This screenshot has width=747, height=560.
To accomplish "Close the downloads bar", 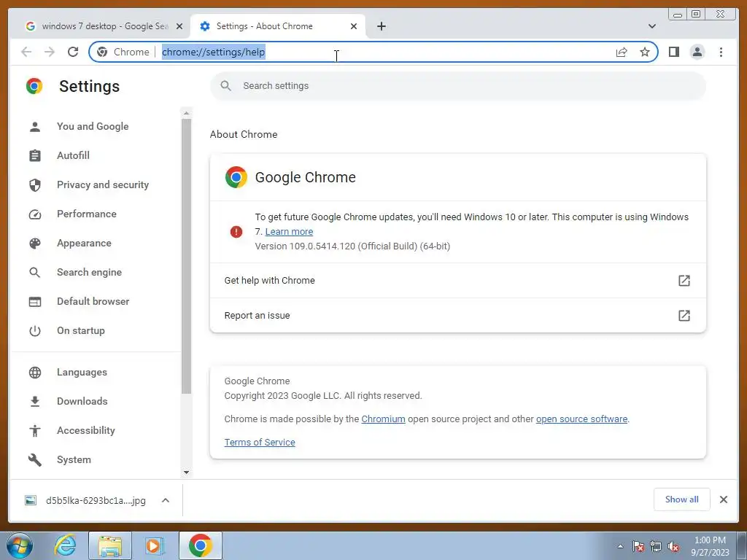I will click(723, 499).
